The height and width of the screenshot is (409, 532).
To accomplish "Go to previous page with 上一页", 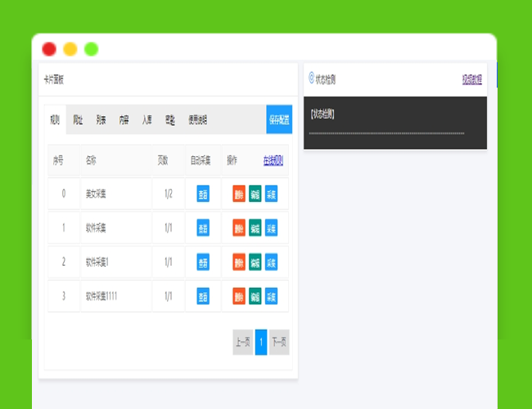I will point(242,343).
